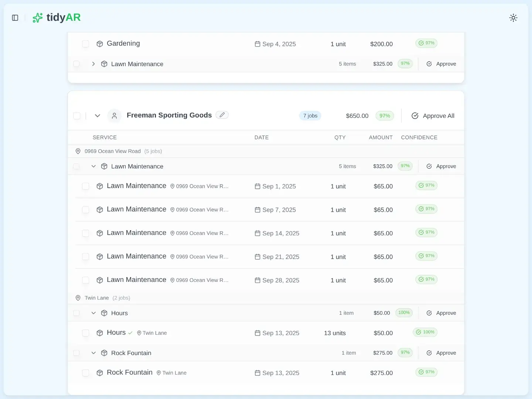Click the Sep 28, 2025 date text
This screenshot has height=399, width=532.
click(x=281, y=280)
